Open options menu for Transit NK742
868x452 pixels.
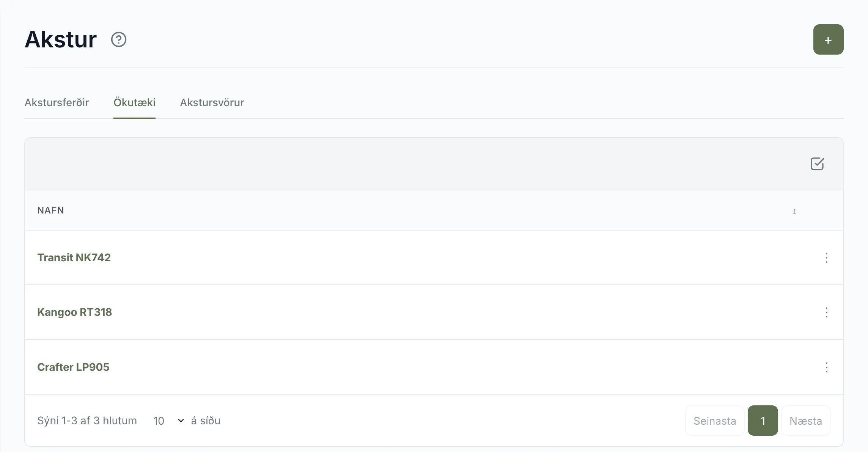(x=826, y=258)
